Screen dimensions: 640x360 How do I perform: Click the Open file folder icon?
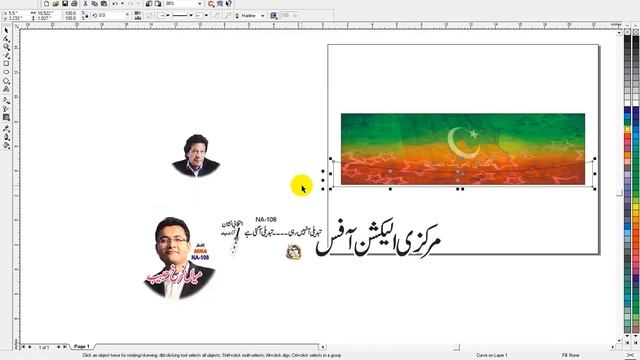[x=56, y=4]
